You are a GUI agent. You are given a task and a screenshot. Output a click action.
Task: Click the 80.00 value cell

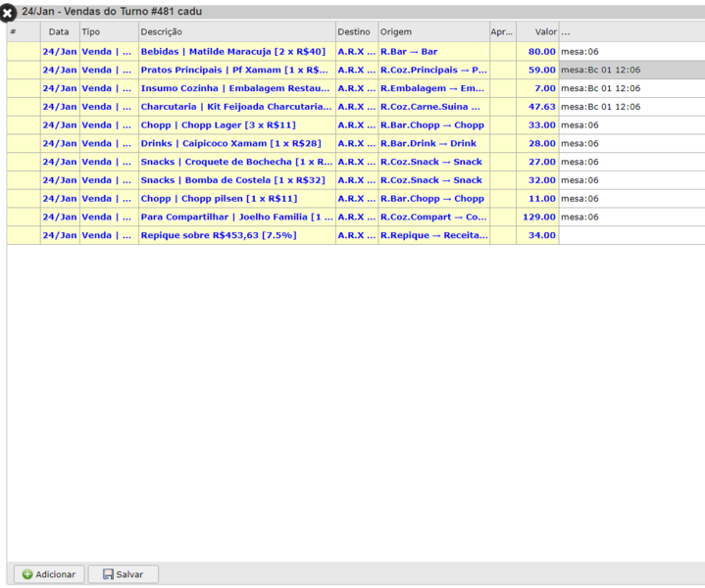pos(537,52)
